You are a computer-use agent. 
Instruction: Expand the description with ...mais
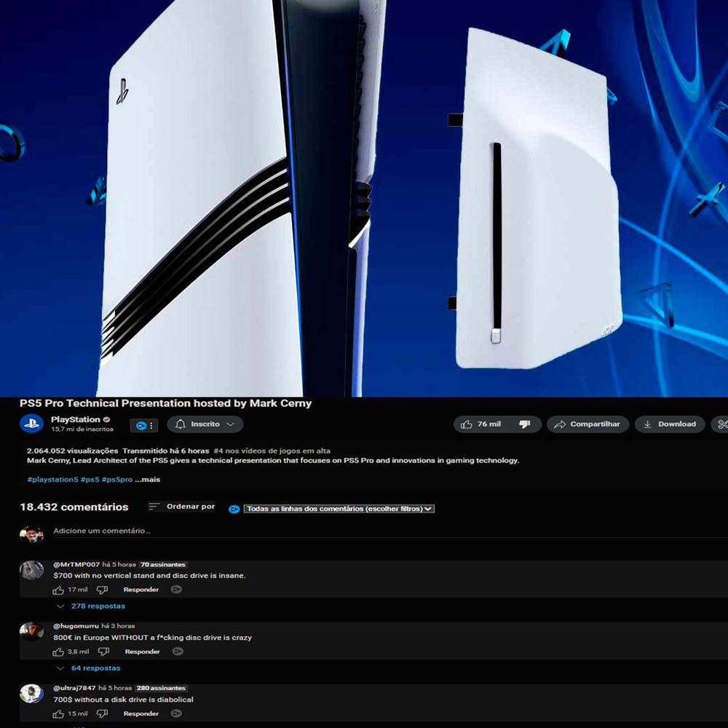(x=148, y=480)
